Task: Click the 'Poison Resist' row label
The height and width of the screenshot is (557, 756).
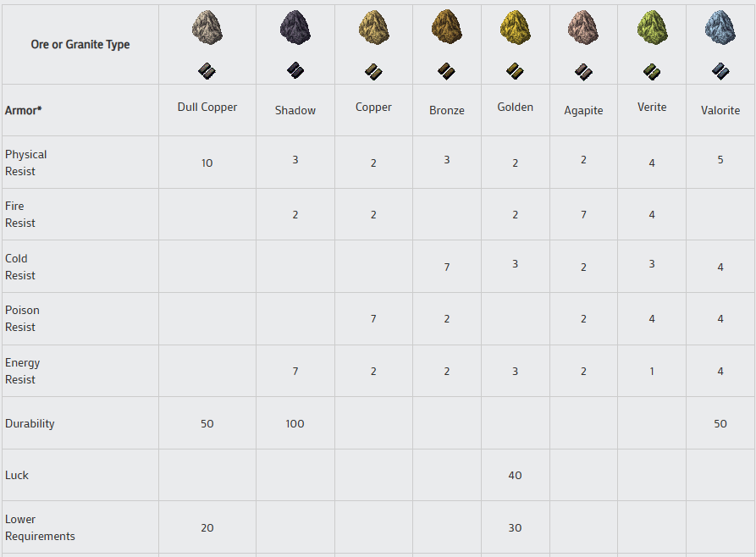Action: point(22,319)
